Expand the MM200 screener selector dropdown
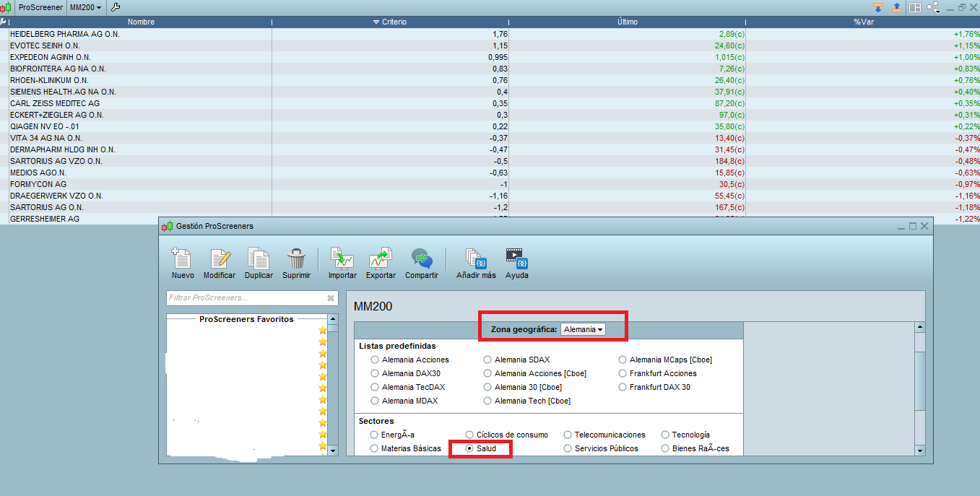980x496 pixels. (86, 7)
